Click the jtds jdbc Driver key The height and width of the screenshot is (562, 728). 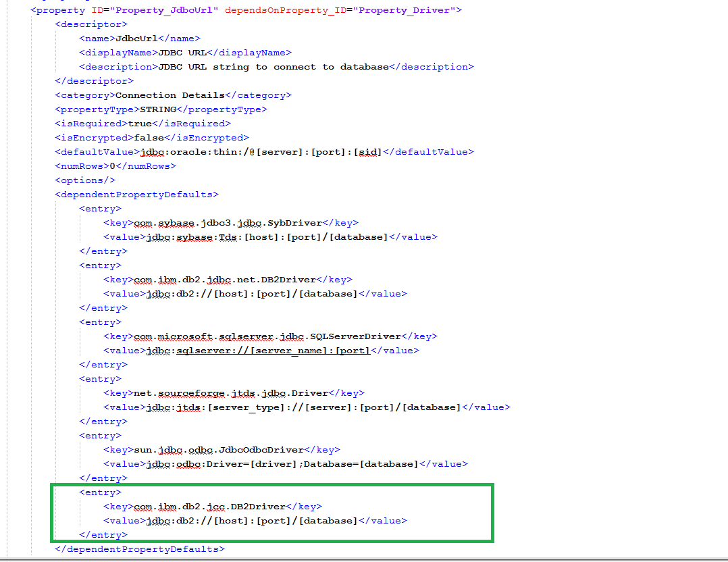pyautogui.click(x=230, y=392)
